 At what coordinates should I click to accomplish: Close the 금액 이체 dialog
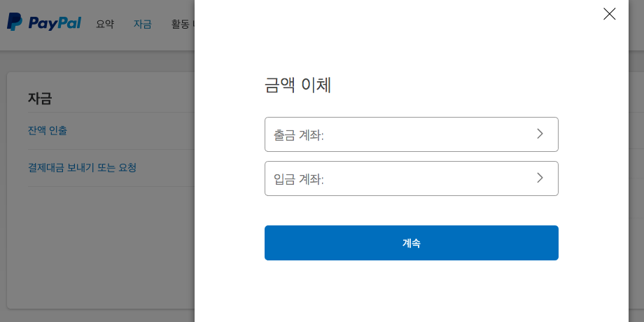[609, 14]
